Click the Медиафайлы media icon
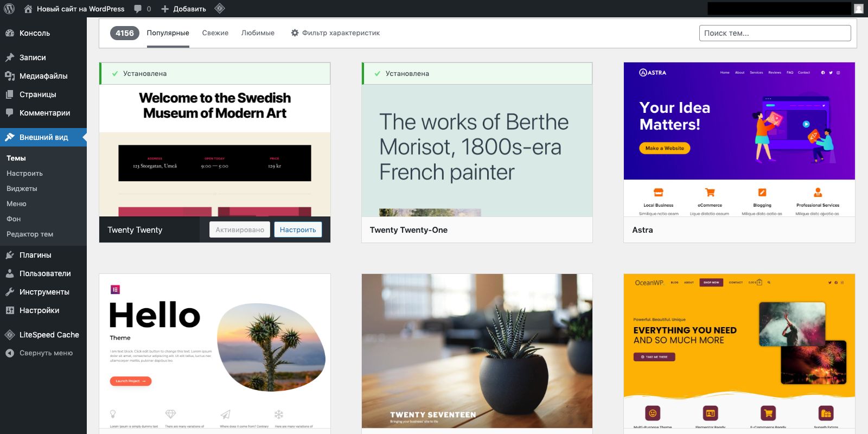 point(10,76)
